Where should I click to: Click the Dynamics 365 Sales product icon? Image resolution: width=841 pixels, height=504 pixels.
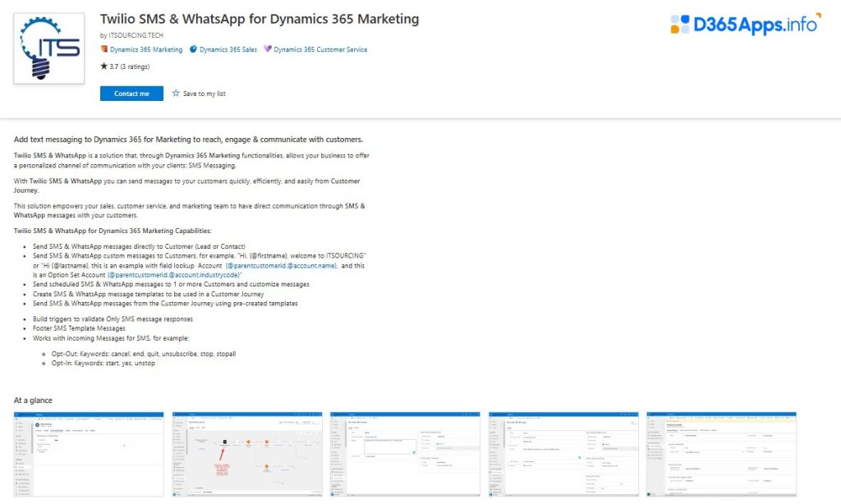[x=194, y=49]
